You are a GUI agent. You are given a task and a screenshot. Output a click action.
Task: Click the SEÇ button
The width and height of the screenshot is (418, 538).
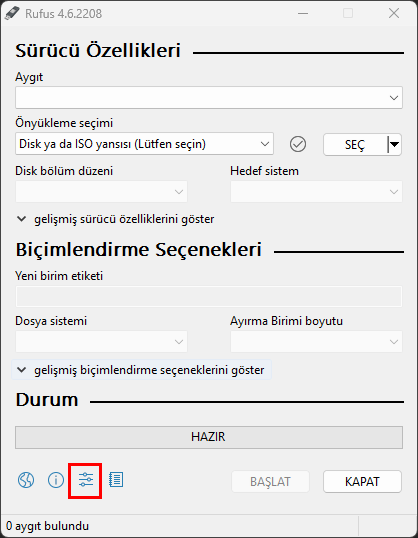click(355, 144)
